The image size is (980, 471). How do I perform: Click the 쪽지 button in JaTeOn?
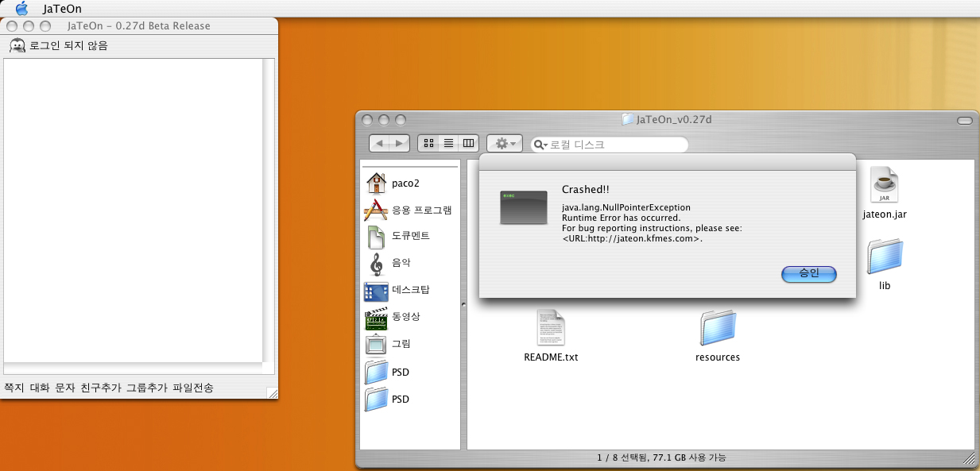tap(14, 388)
